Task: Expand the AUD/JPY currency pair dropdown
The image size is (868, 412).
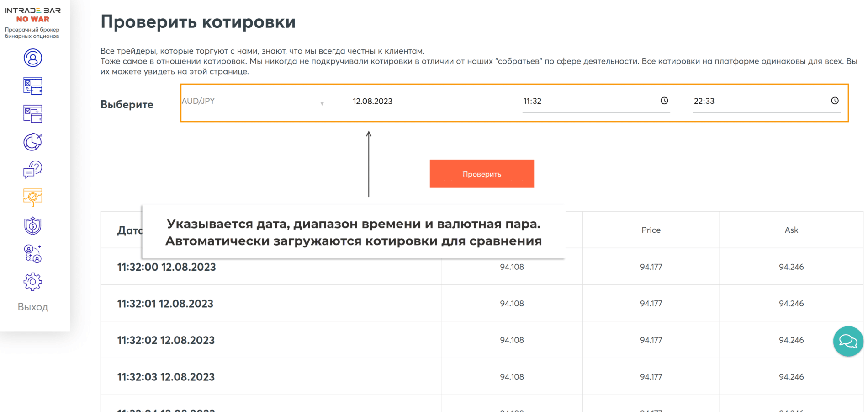Action: [254, 102]
